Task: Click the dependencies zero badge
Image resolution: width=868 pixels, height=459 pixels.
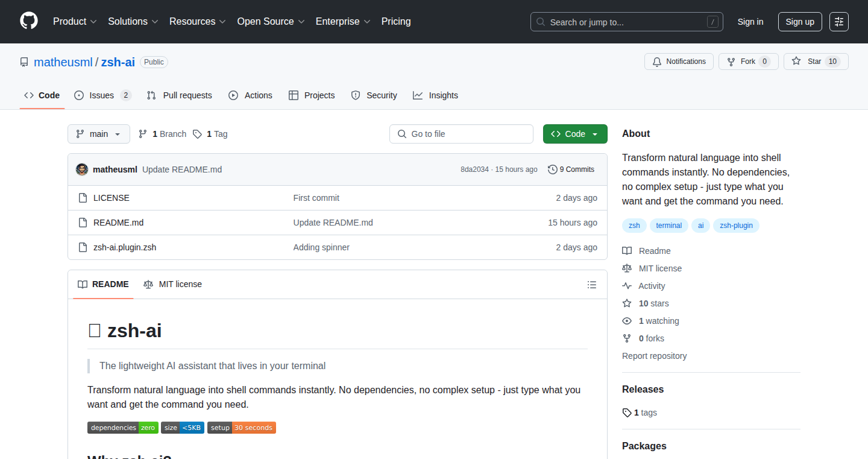Action: 123,428
